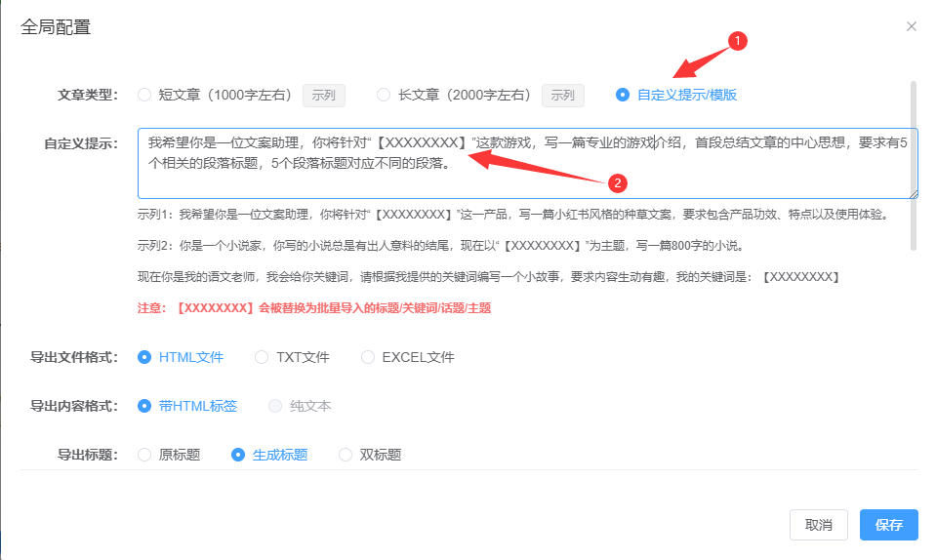Select 长文章 (2000字左右) article type
936x560 pixels.
(x=384, y=95)
